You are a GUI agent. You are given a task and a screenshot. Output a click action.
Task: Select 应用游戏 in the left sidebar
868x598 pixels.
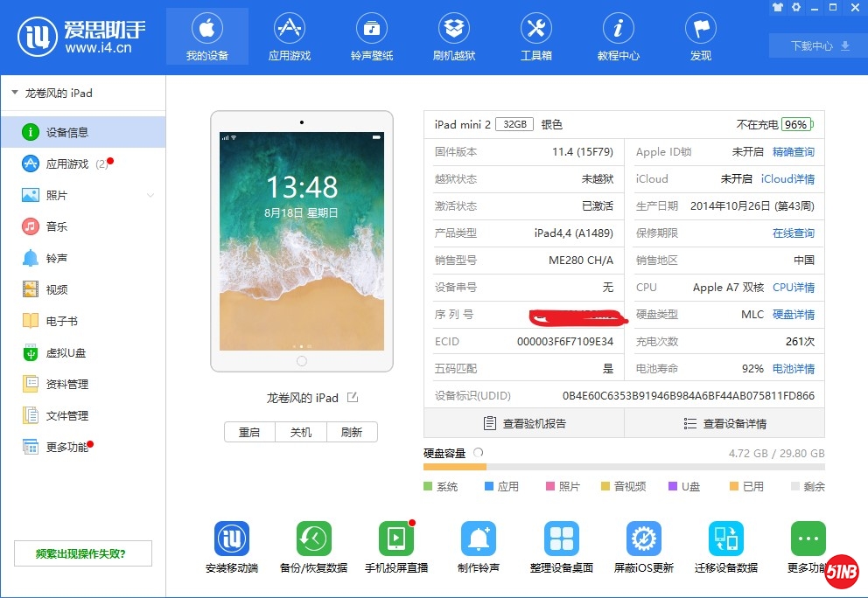point(67,164)
